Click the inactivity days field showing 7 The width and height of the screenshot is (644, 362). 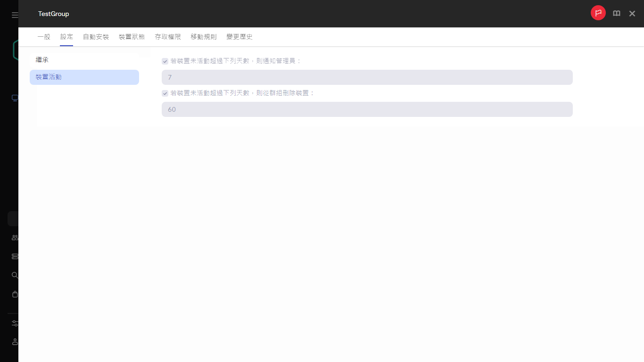coord(367,77)
